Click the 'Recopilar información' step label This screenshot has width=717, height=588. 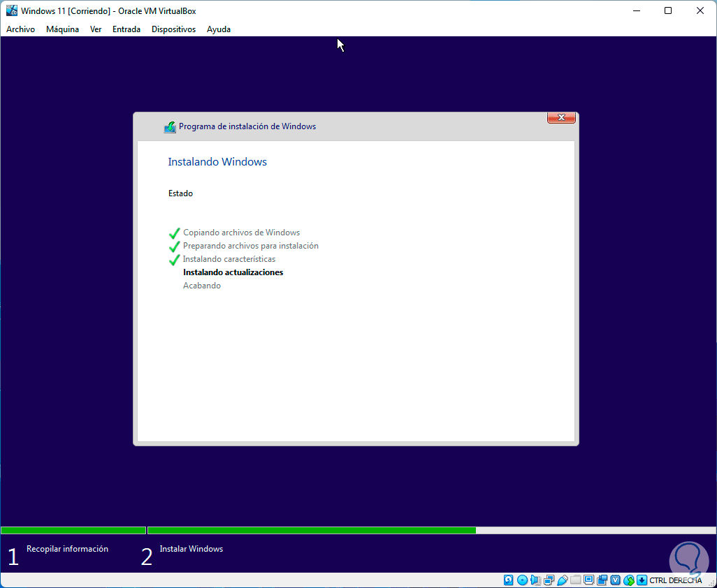click(67, 549)
